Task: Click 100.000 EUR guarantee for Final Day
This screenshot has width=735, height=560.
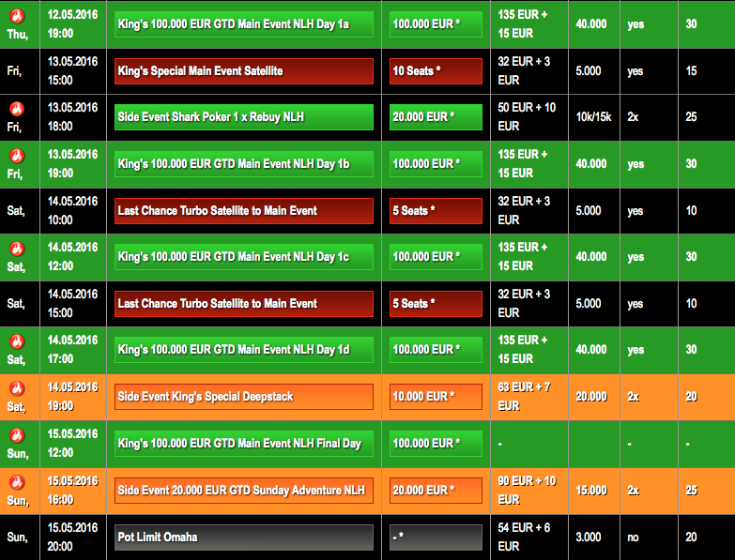Action: 436,444
